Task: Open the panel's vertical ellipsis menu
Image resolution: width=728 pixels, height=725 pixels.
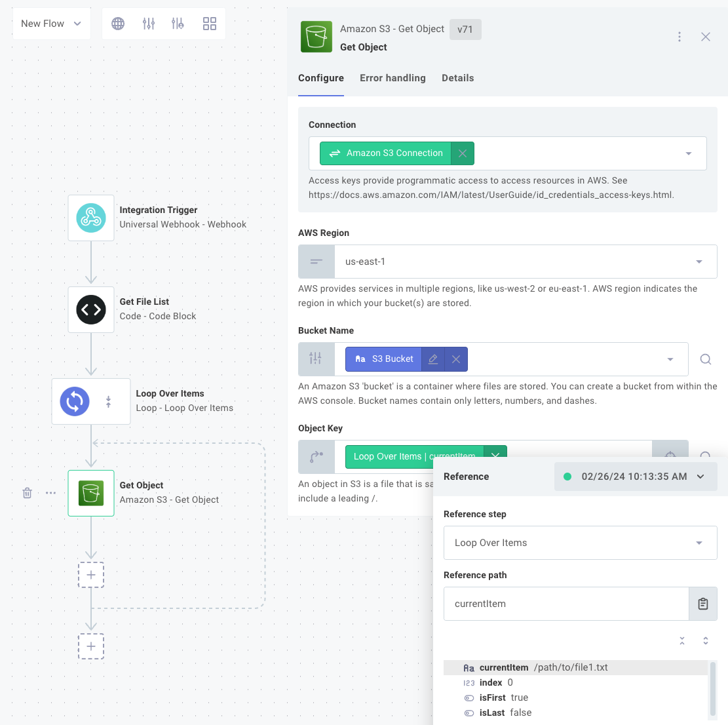Action: coord(680,37)
